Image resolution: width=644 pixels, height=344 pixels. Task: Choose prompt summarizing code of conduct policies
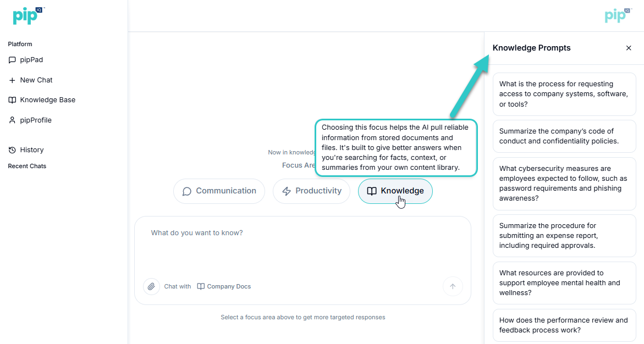(x=564, y=136)
